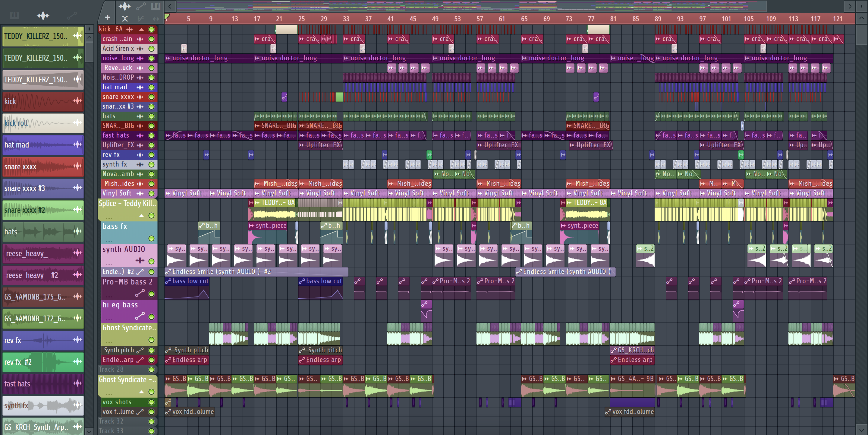Click the waveform icon on the Acid Siren x track
Viewport: 868px width, 435px height.
(x=140, y=49)
